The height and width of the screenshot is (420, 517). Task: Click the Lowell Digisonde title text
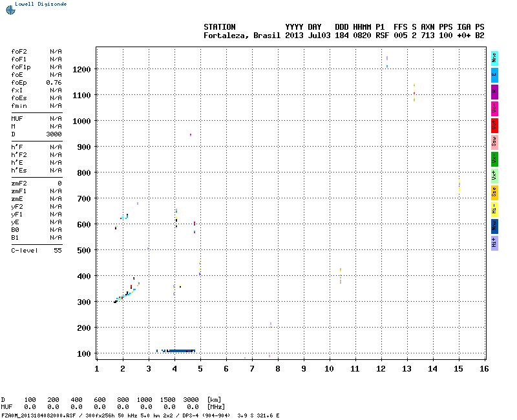pyautogui.click(x=41, y=4)
